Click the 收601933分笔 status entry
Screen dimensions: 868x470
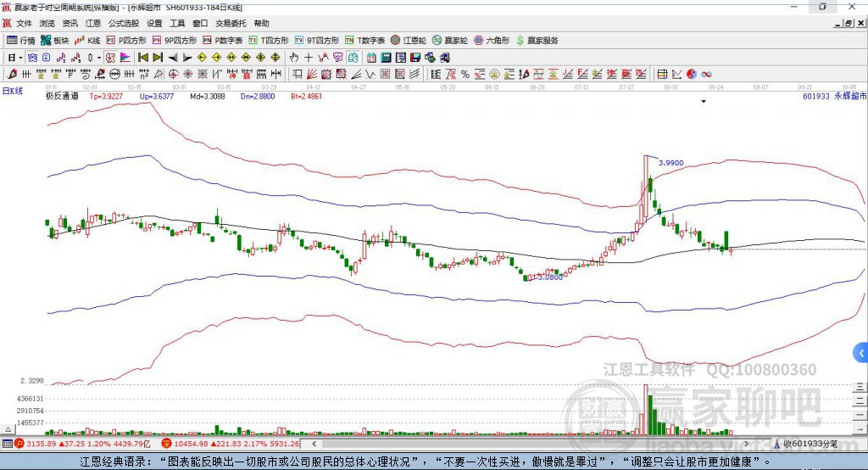(x=805, y=444)
